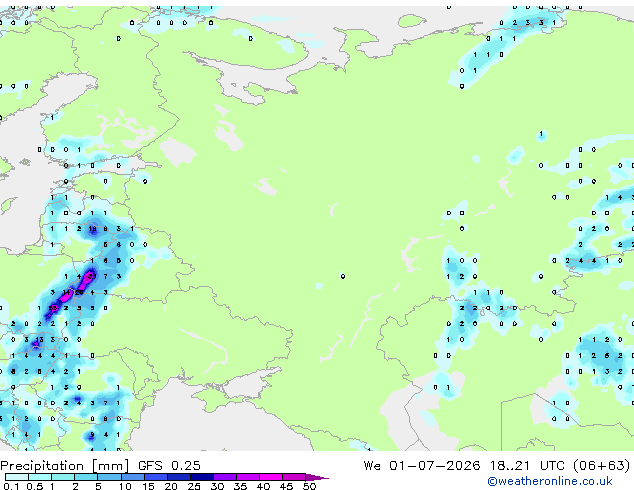Click the '50' legend scale value
Screen dimensions: 634x490
point(310,486)
